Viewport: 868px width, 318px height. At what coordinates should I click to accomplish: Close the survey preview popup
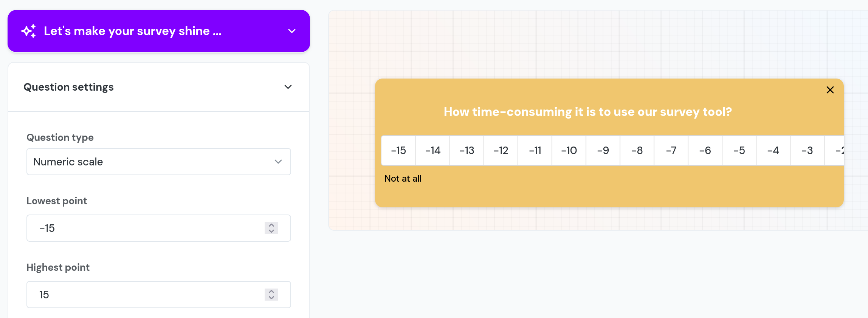(x=830, y=90)
